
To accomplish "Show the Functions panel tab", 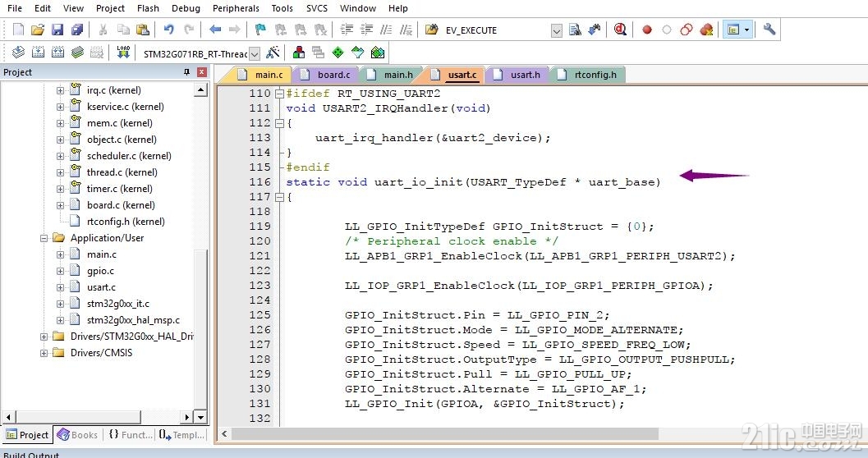I will [131, 435].
